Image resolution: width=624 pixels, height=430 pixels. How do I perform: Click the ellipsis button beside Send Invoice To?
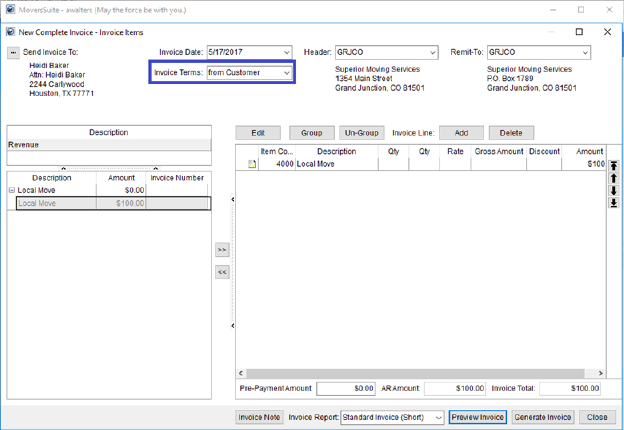pos(14,53)
